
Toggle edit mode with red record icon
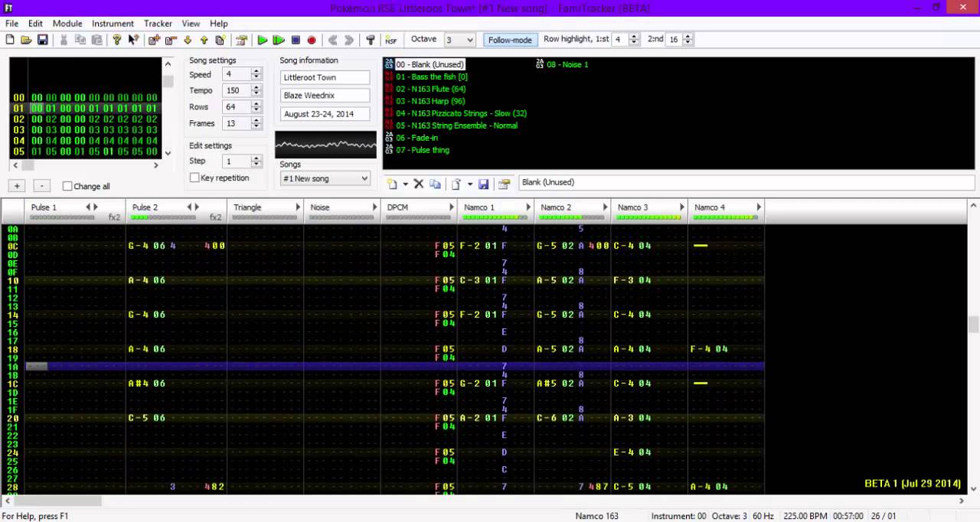(312, 40)
